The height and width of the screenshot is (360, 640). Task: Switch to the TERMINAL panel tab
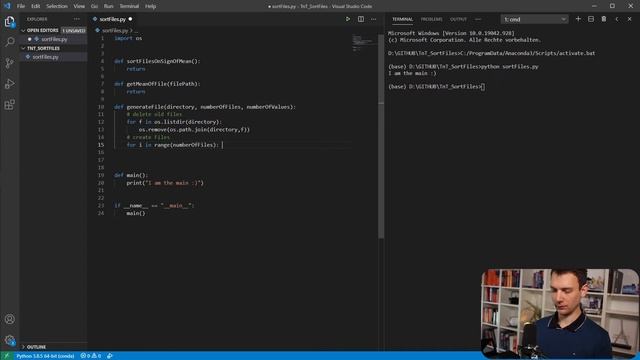coord(402,19)
